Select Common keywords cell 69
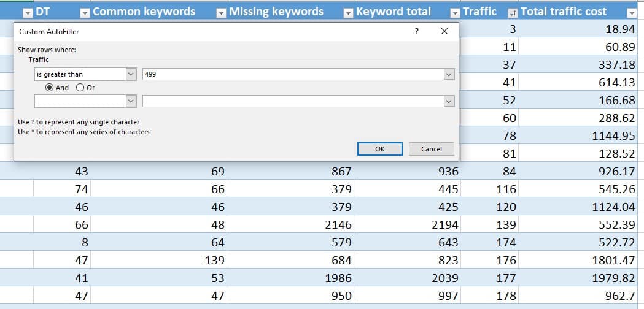This screenshot has width=644, height=309. (x=158, y=171)
